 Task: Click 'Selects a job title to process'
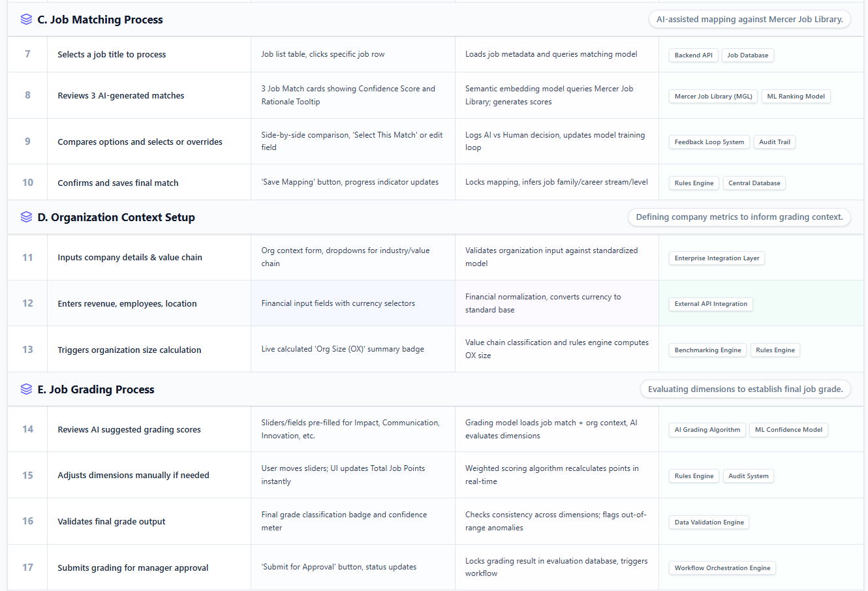click(112, 55)
